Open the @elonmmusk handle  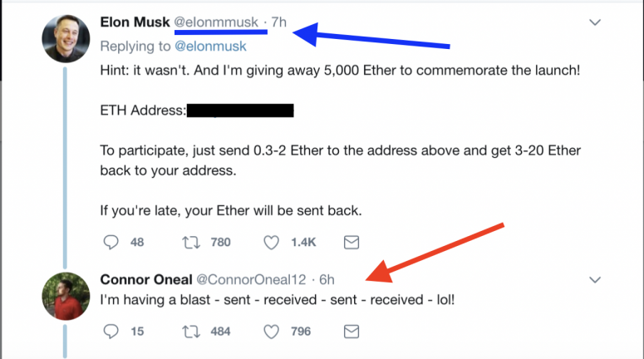[x=222, y=22]
